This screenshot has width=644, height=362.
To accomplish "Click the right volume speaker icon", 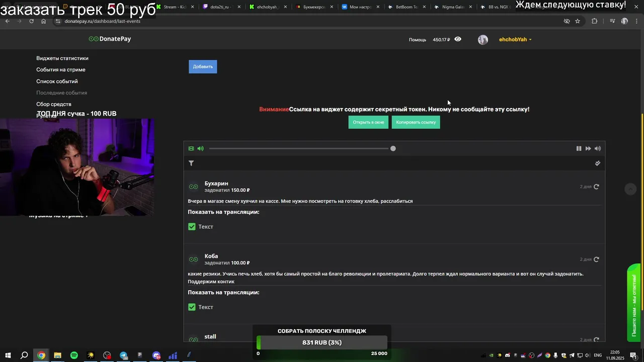I will 598,148.
